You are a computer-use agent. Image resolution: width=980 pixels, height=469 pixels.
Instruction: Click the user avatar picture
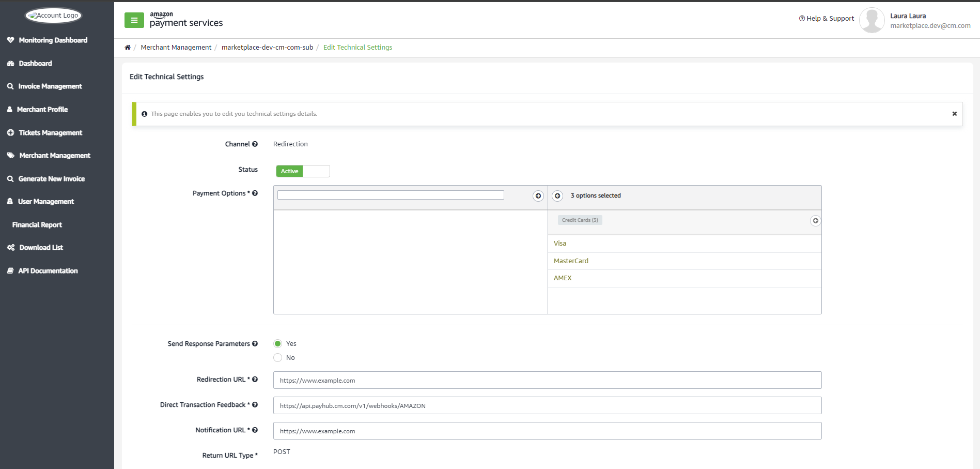[x=872, y=20]
